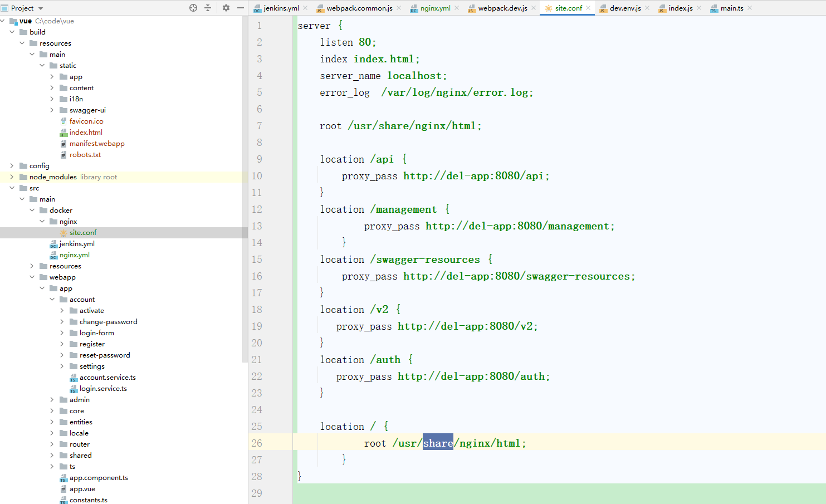The height and width of the screenshot is (504, 826).
Task: Click the highlighted word share
Action: 438,443
